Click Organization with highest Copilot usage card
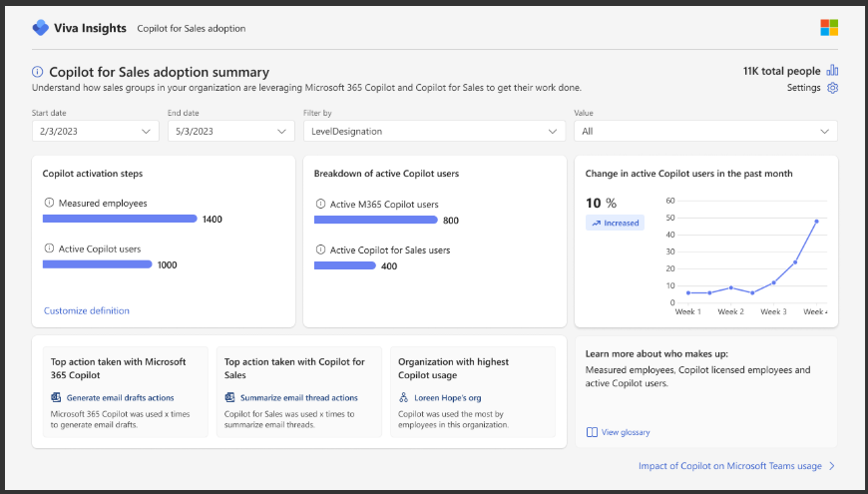This screenshot has height=494, width=868. pos(473,392)
